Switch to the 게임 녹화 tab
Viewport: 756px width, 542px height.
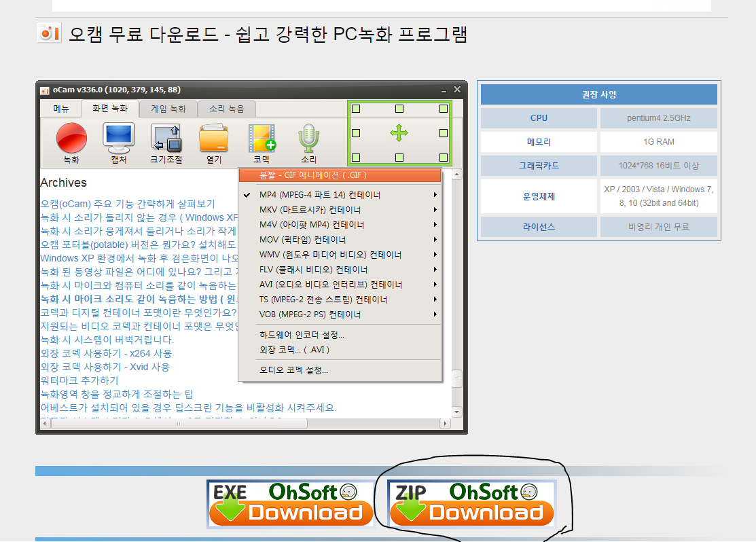click(x=168, y=109)
